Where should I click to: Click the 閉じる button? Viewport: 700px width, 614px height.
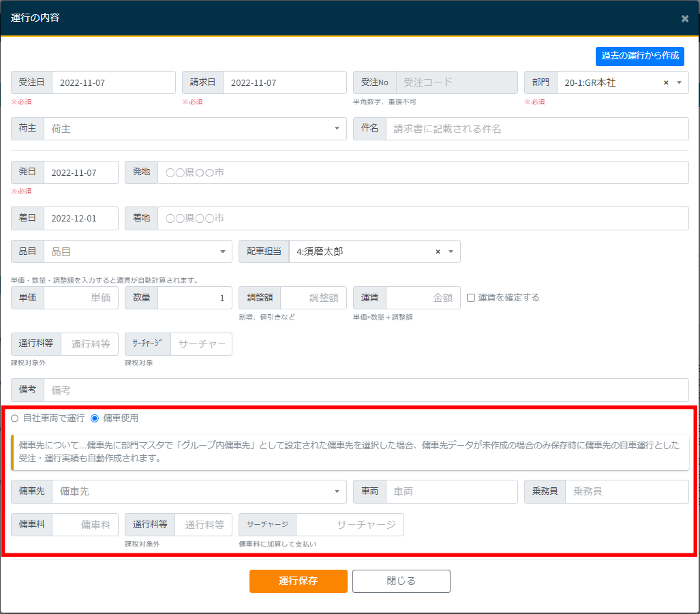(x=401, y=581)
